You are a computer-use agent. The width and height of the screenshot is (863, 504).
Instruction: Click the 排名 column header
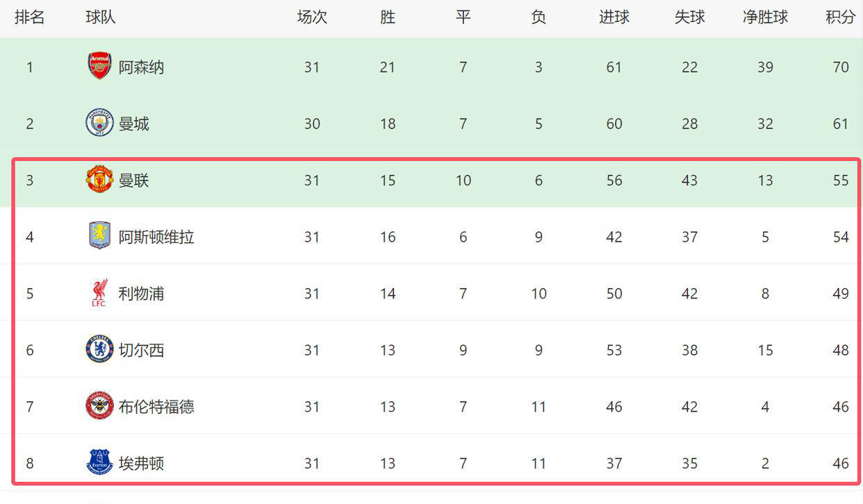click(29, 17)
